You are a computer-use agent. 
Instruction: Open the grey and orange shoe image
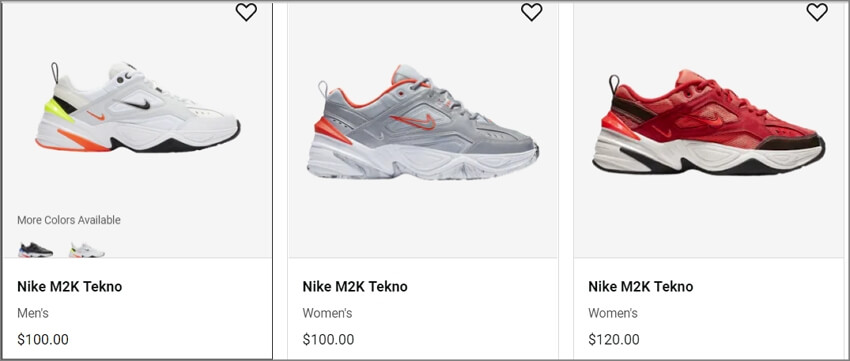pyautogui.click(x=423, y=122)
